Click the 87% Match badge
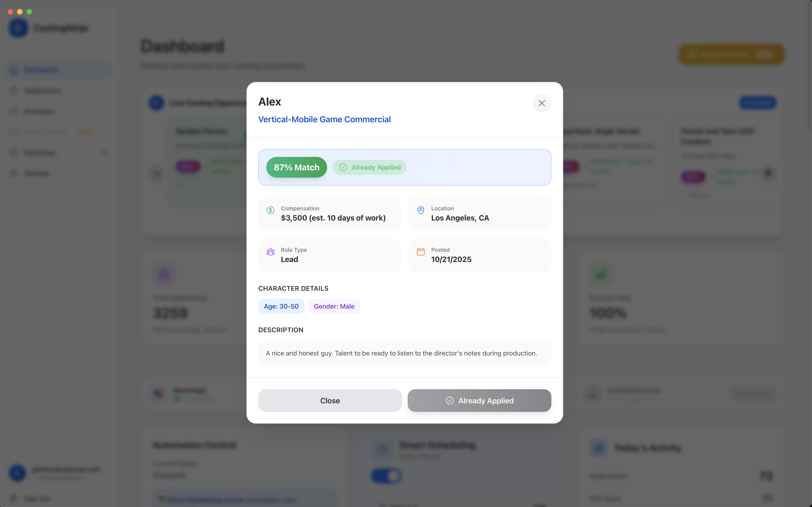The height and width of the screenshot is (507, 812). point(296,167)
